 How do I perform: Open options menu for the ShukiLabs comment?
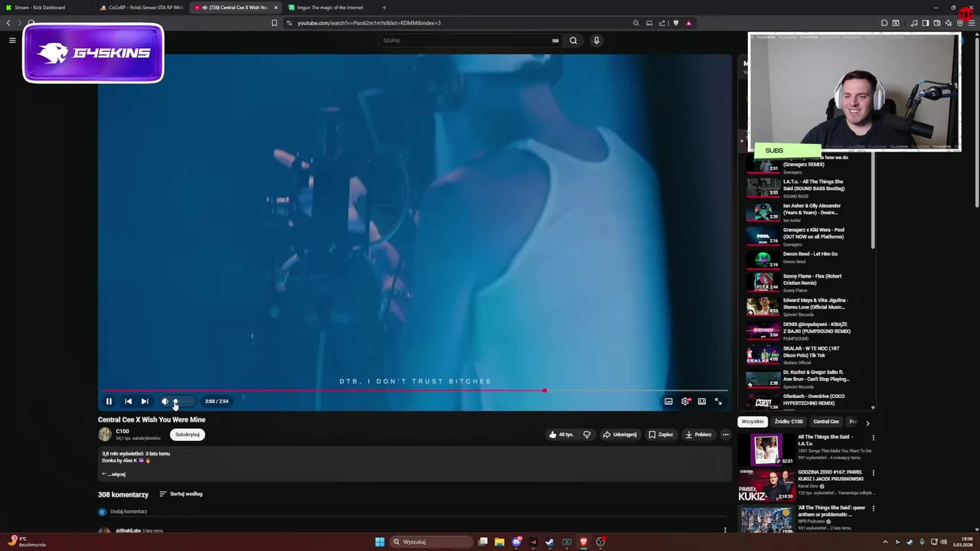[725, 530]
